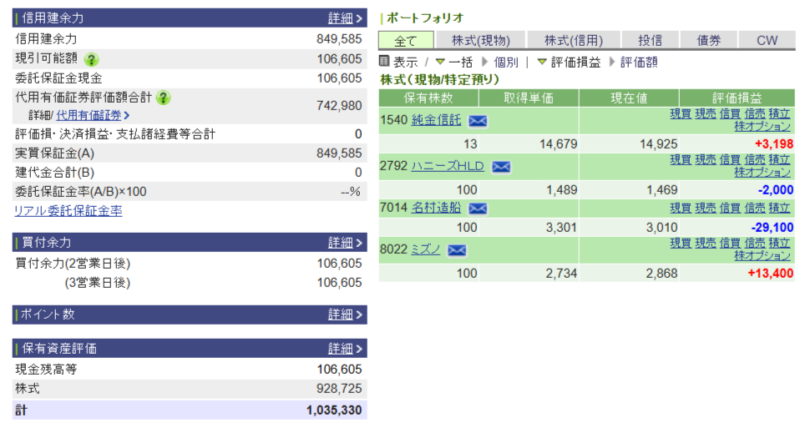Click 現買 for 純金信託
The image size is (800, 428).
point(681,114)
